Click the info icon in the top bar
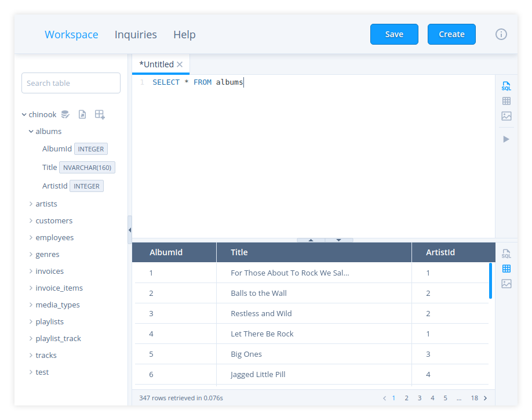532x420 pixels. point(501,34)
